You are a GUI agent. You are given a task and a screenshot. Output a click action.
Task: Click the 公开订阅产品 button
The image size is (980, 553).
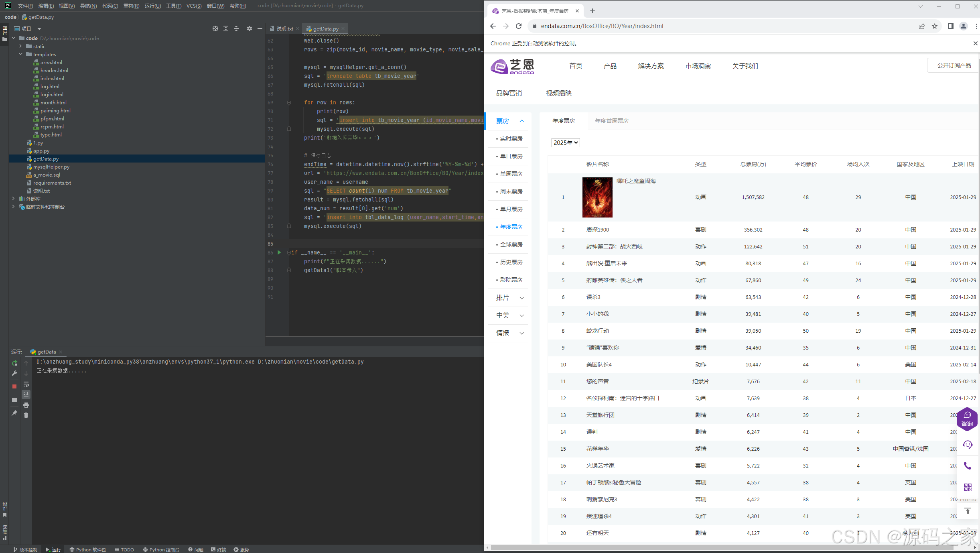[x=954, y=65]
